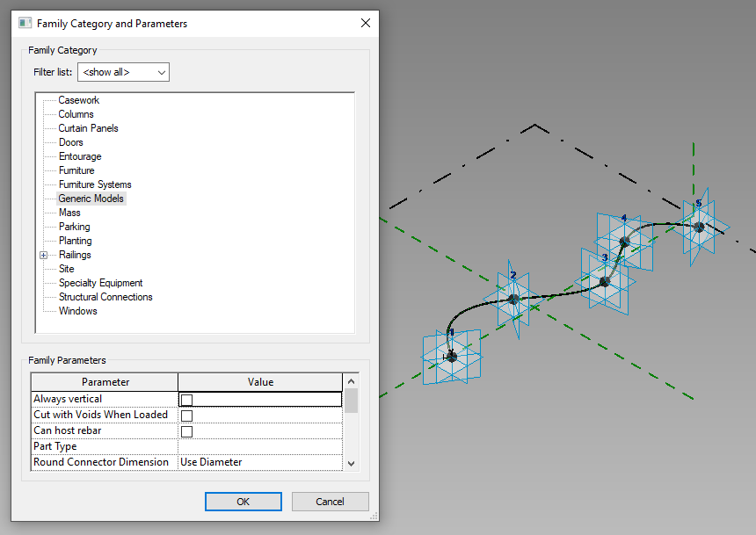The width and height of the screenshot is (756, 535).
Task: Select Parking category
Action: coord(74,227)
